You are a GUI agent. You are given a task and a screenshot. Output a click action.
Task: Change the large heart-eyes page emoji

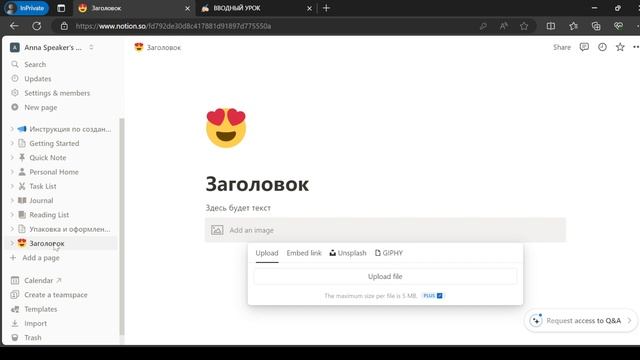click(226, 128)
